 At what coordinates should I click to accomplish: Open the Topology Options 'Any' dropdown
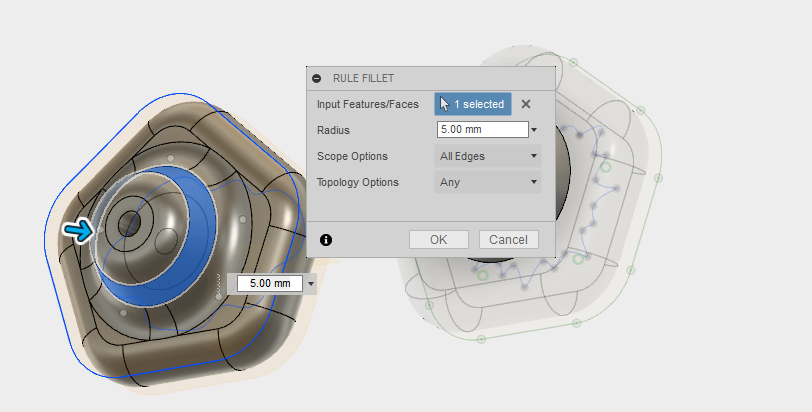coord(488,182)
